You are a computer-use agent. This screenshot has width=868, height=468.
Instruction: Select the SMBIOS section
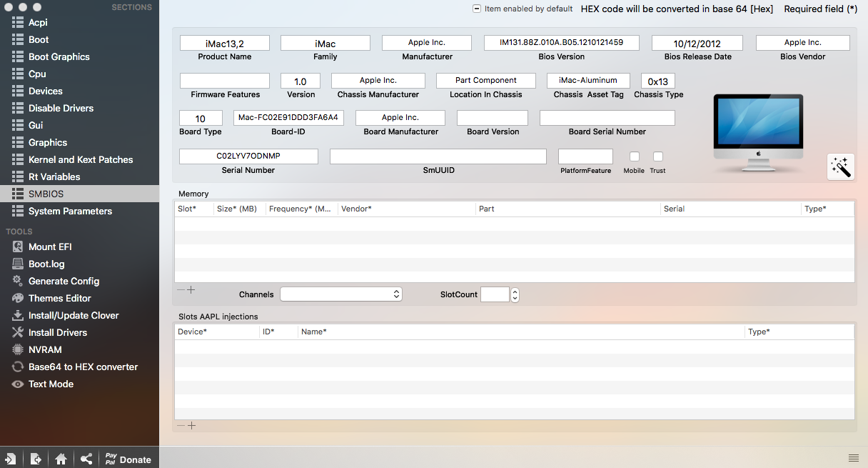coord(79,194)
